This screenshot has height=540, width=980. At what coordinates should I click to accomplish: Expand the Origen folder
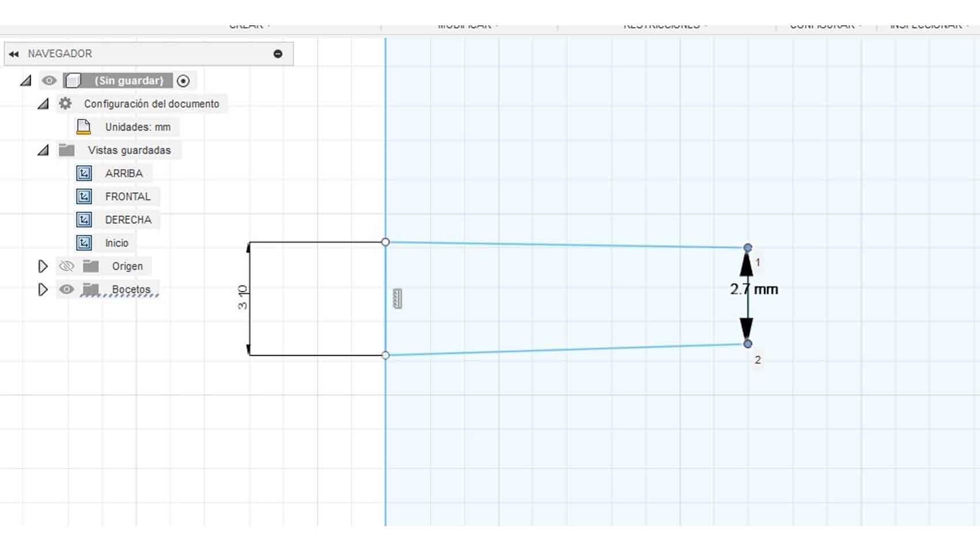(43, 266)
